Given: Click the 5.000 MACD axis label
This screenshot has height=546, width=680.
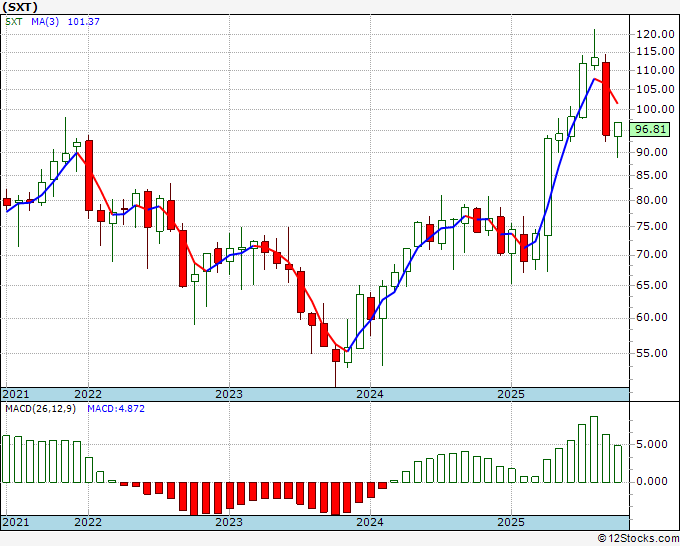Looking at the screenshot, I should coord(651,444).
